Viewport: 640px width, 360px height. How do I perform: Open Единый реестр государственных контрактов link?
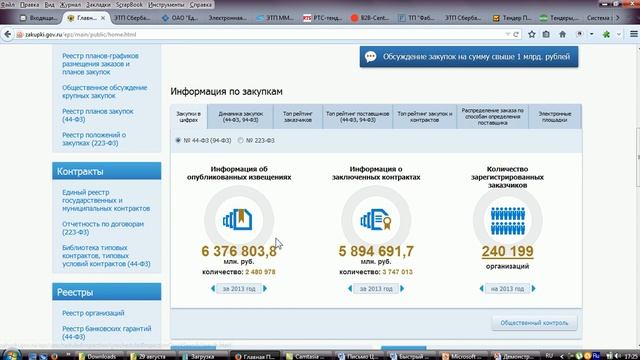(x=106, y=200)
